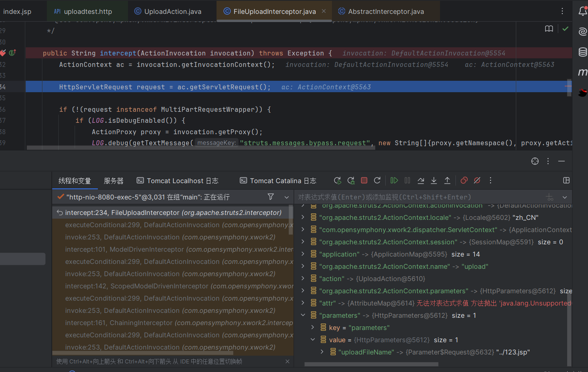
Task: Click the Step Into debugger icon
Action: pos(434,180)
